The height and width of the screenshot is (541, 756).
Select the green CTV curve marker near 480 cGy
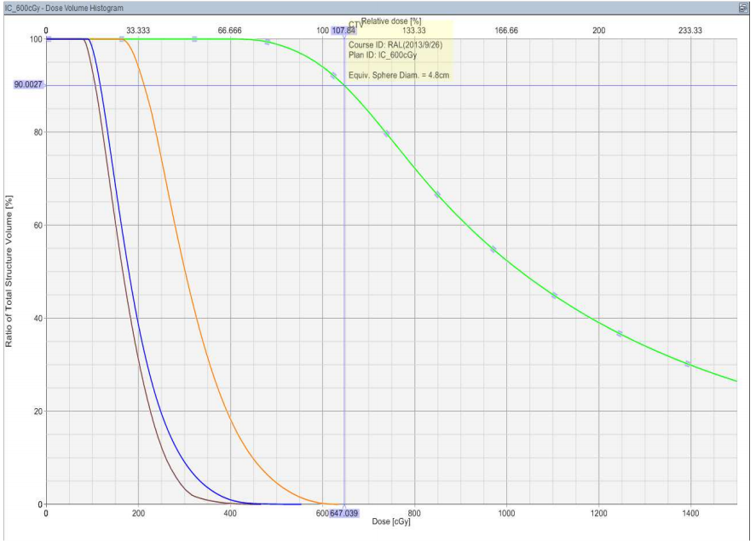[x=268, y=42]
